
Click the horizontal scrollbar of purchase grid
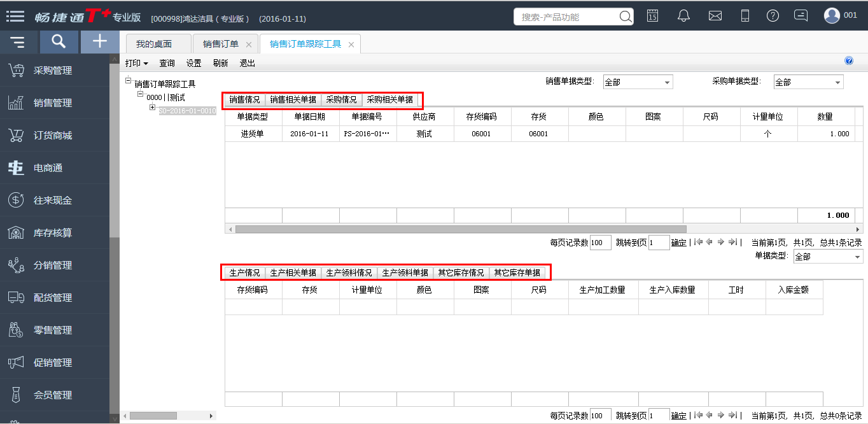[x=540, y=229]
